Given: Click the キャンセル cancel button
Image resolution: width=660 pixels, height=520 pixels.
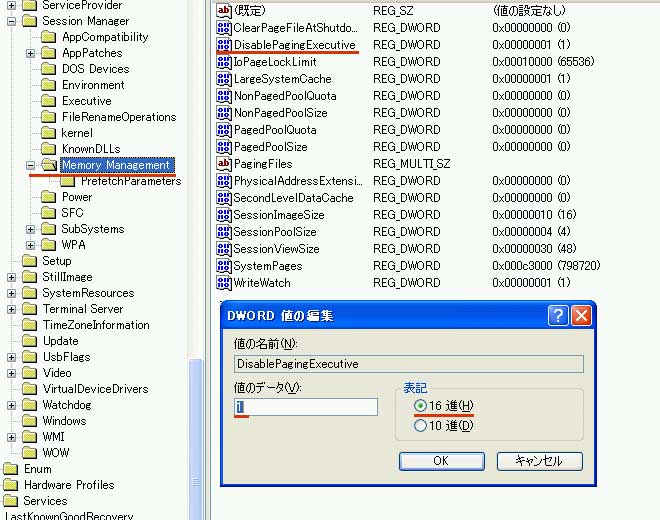Looking at the screenshot, I should point(540,461).
